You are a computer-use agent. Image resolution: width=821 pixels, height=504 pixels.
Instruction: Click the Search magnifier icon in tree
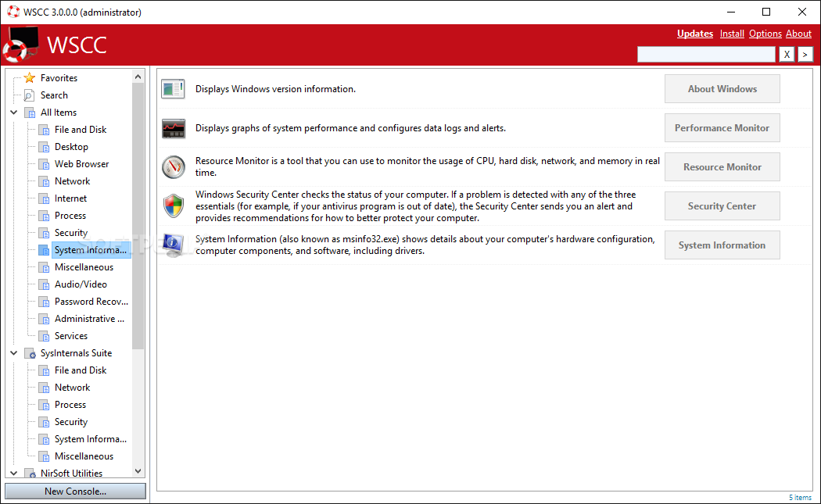(30, 95)
